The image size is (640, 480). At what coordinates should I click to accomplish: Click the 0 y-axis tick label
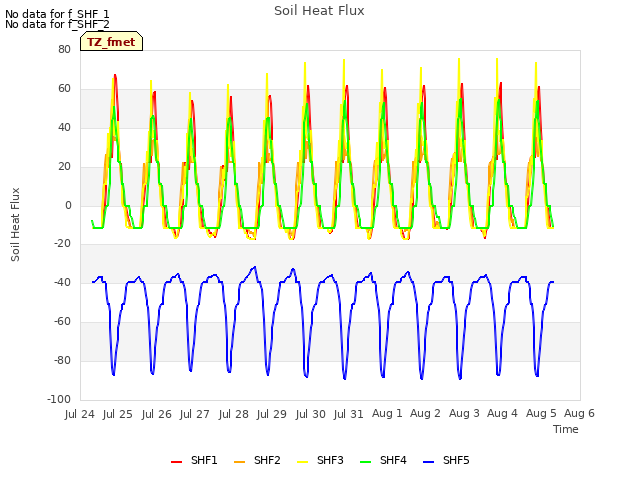pos(68,206)
